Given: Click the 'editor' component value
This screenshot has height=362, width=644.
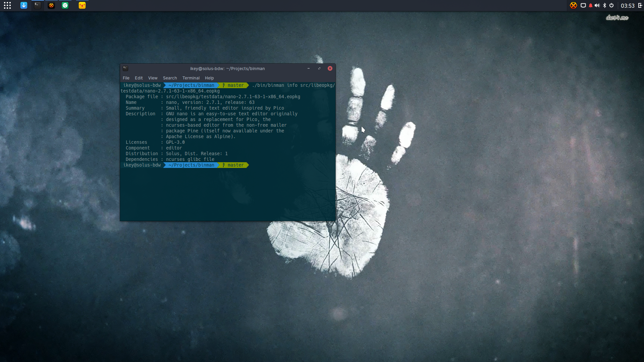Looking at the screenshot, I should 174,148.
